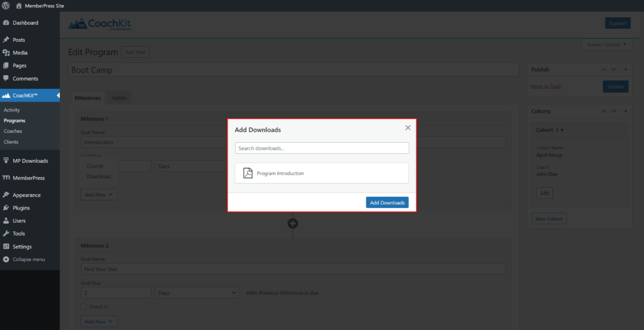Move the Cohorts panel up

pos(604,111)
